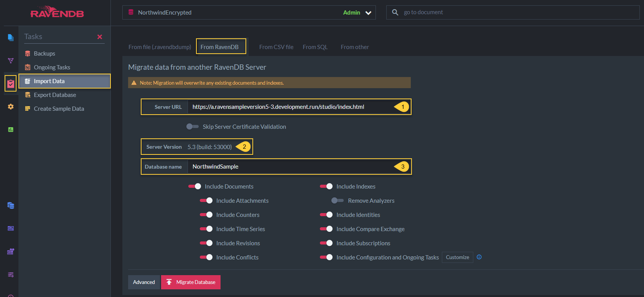Screen dimensions: 644x297
Task: Switch to From file (.ravendbdump) tab
Action: coord(160,47)
